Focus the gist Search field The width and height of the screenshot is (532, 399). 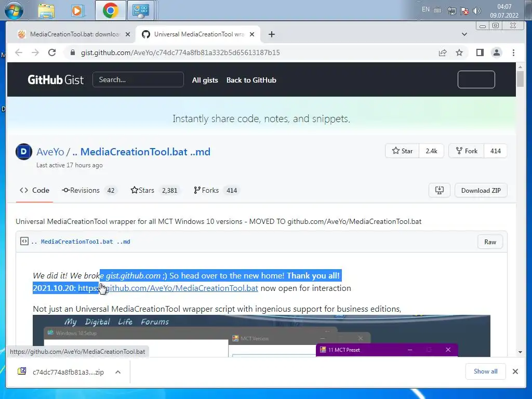point(138,79)
